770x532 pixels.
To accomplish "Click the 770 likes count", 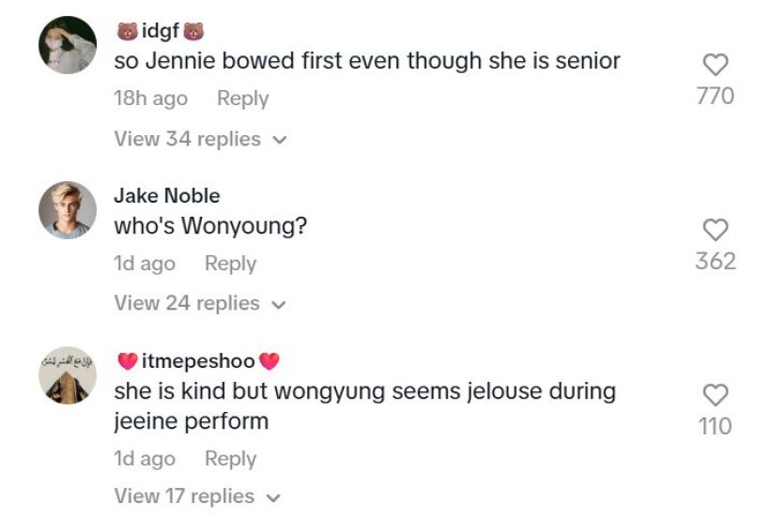I will click(x=716, y=96).
